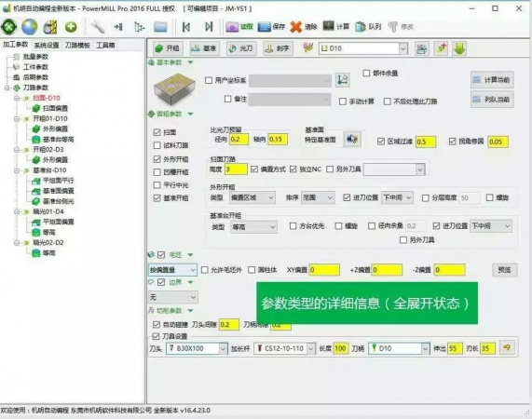Image resolution: width=532 pixels, height=419 pixels.
Task: Click the 特定基准面 pick-surface icon button
Action: tap(352, 139)
